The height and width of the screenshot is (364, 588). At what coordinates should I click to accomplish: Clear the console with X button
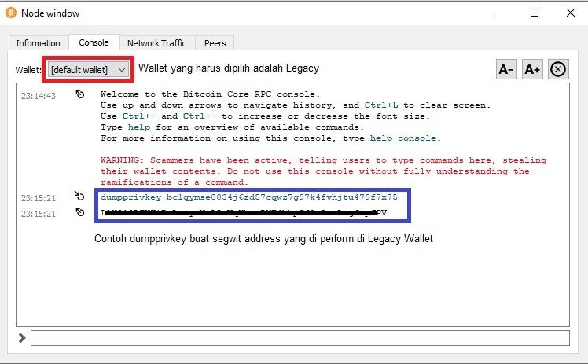pos(558,69)
